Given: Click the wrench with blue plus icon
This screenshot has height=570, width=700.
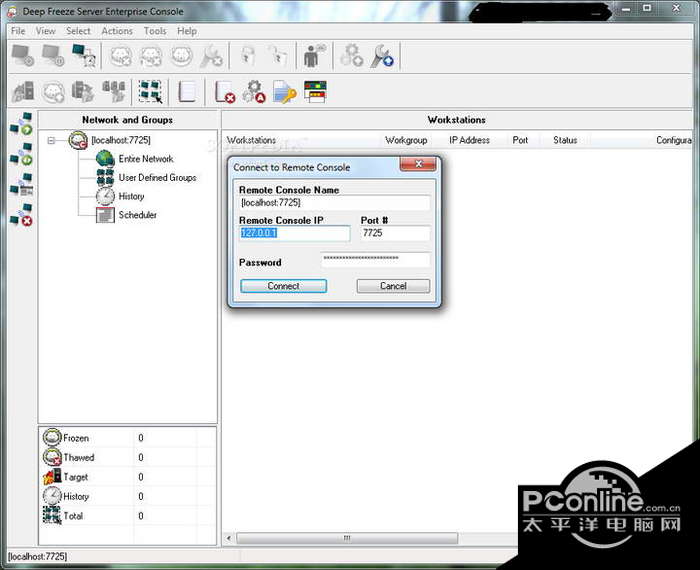Looking at the screenshot, I should pyautogui.click(x=382, y=56).
